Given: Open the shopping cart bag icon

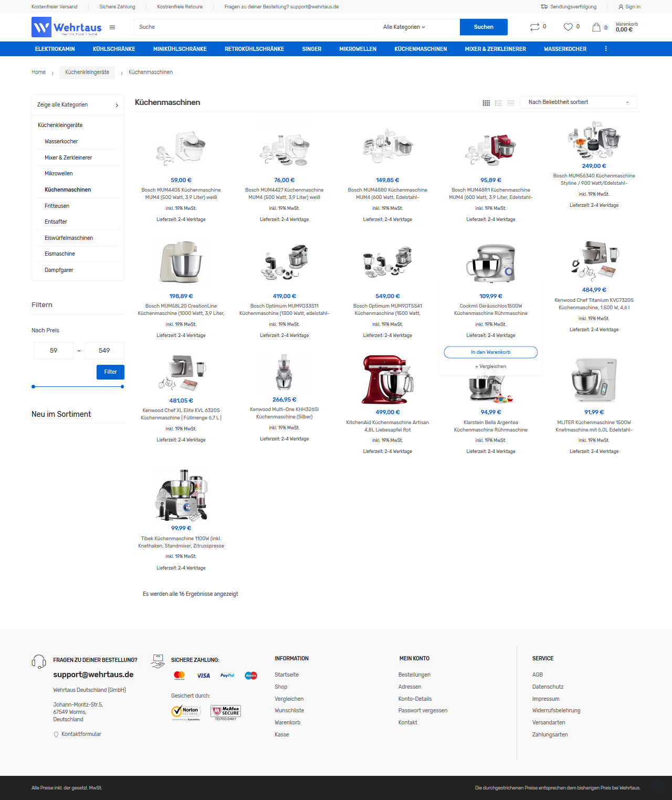Looking at the screenshot, I should coord(596,27).
